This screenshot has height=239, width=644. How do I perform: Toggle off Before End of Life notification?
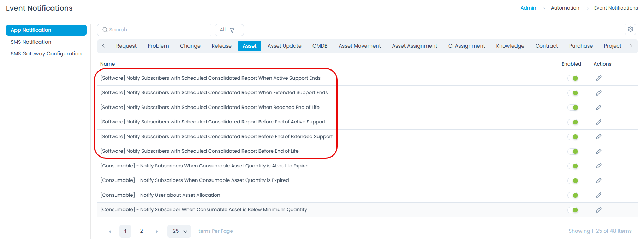pyautogui.click(x=573, y=152)
